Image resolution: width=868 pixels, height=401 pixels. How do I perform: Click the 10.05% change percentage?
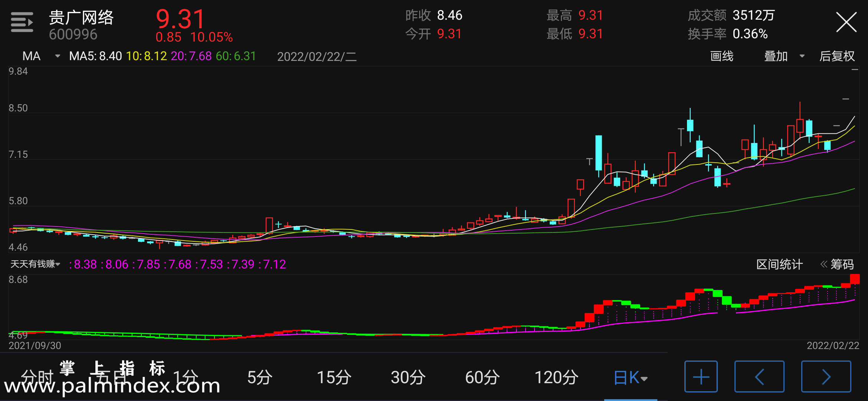point(212,37)
